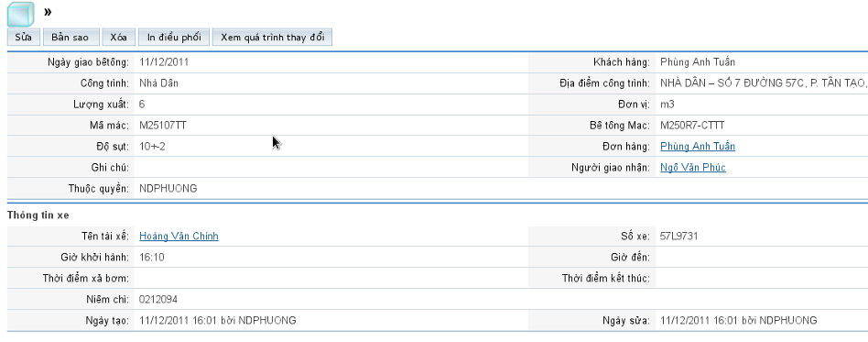Click the departure time 16:10
Viewport: 868px width, 342px height.
(x=152, y=258)
